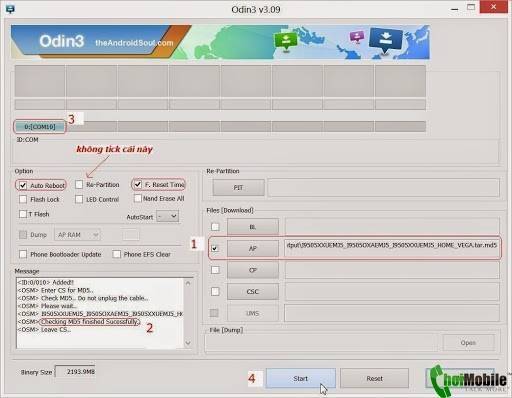Enable Phone Bootloader Update checkbox
The width and height of the screenshot is (512, 398).
point(23,254)
